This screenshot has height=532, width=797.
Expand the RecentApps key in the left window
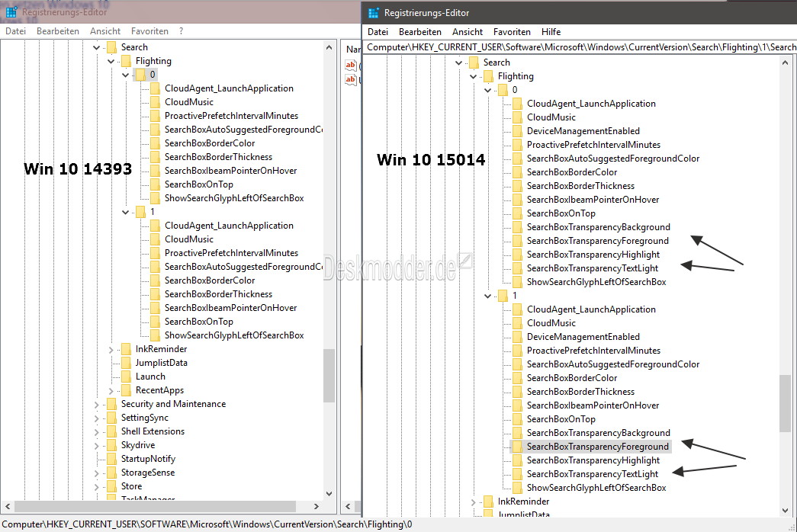click(x=111, y=390)
